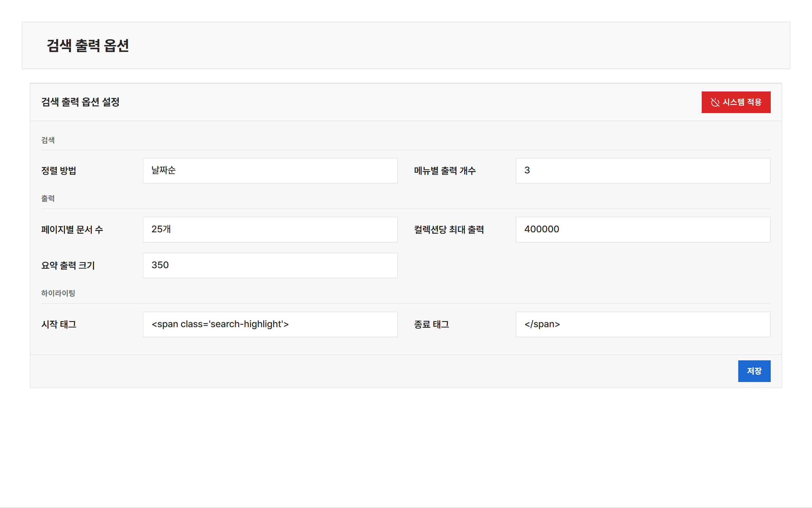
Task: Click the 검색 section label
Action: pyautogui.click(x=48, y=140)
